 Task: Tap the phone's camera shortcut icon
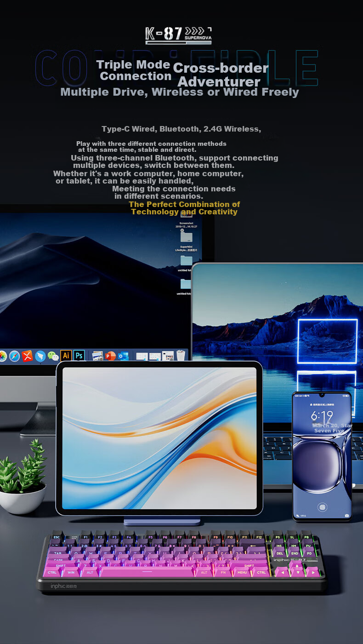(x=346, y=515)
